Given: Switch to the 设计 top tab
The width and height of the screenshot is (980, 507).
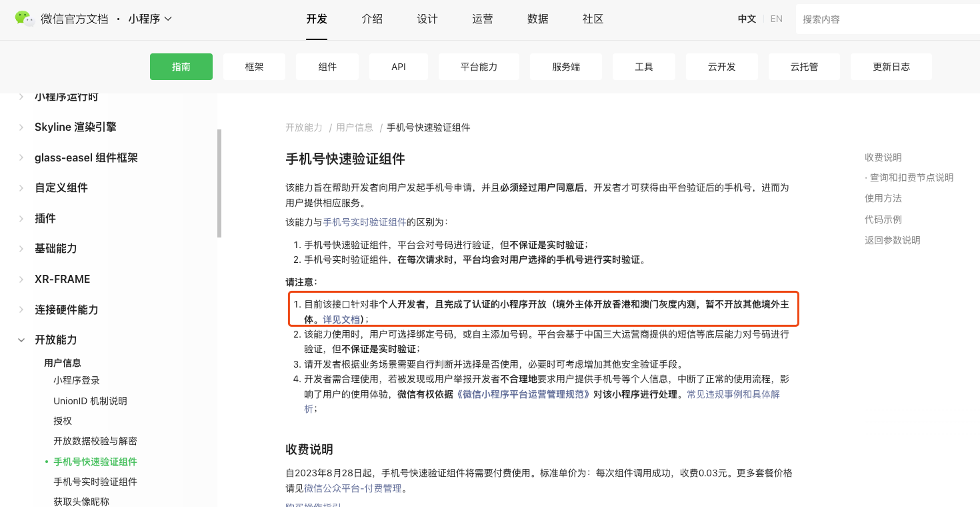Looking at the screenshot, I should pyautogui.click(x=427, y=19).
